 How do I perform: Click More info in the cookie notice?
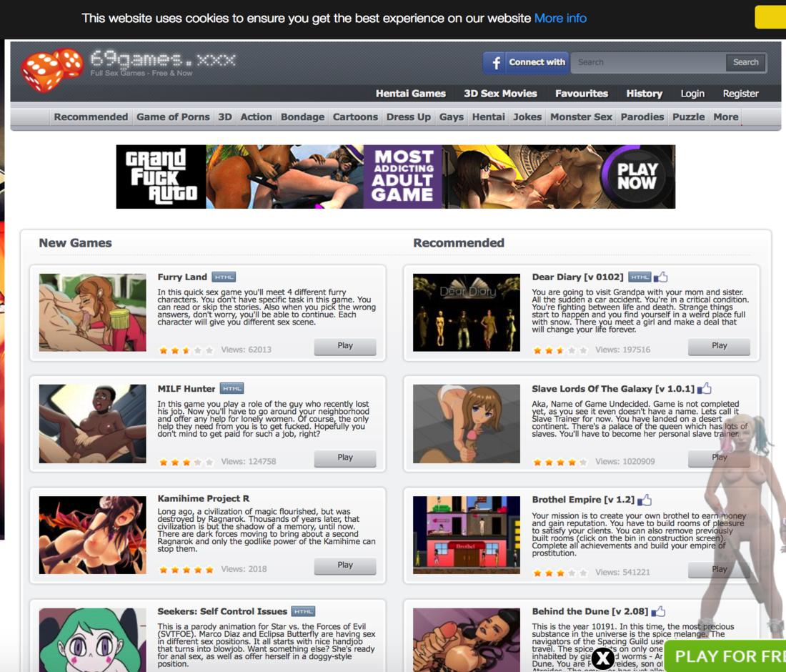560,19
